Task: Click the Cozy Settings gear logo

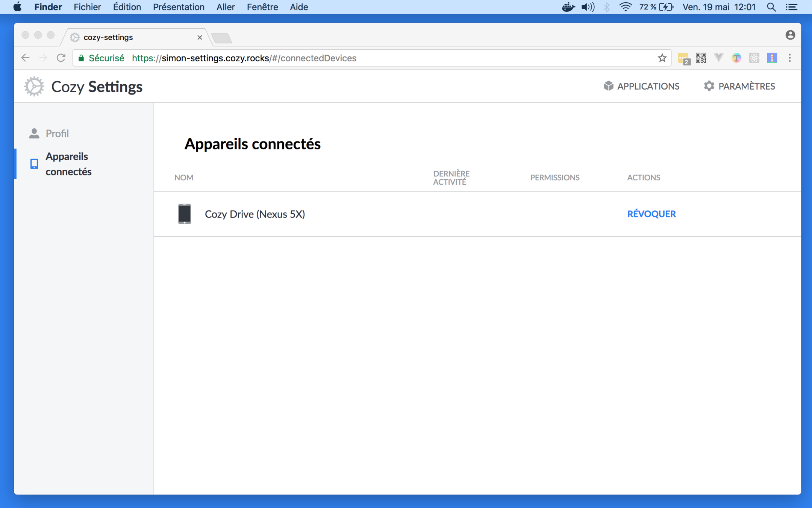Action: [34, 86]
